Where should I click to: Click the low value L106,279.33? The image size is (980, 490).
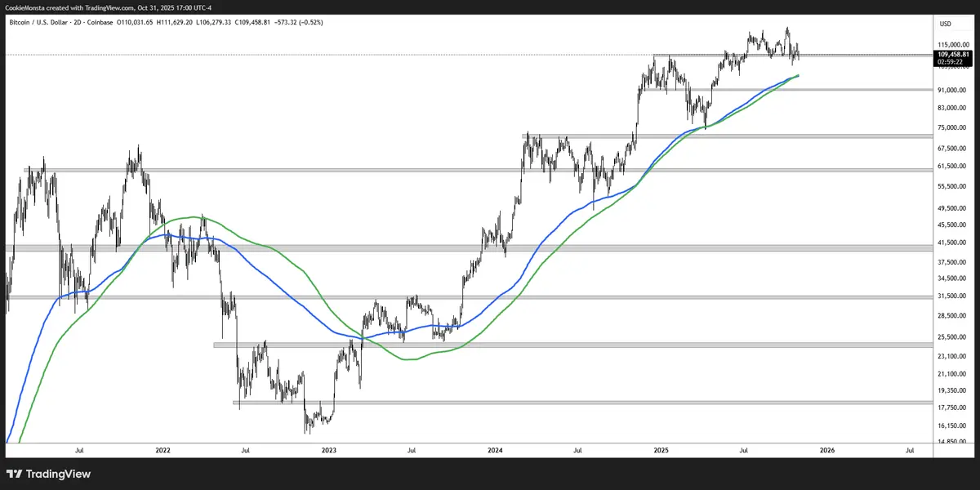[x=213, y=22]
